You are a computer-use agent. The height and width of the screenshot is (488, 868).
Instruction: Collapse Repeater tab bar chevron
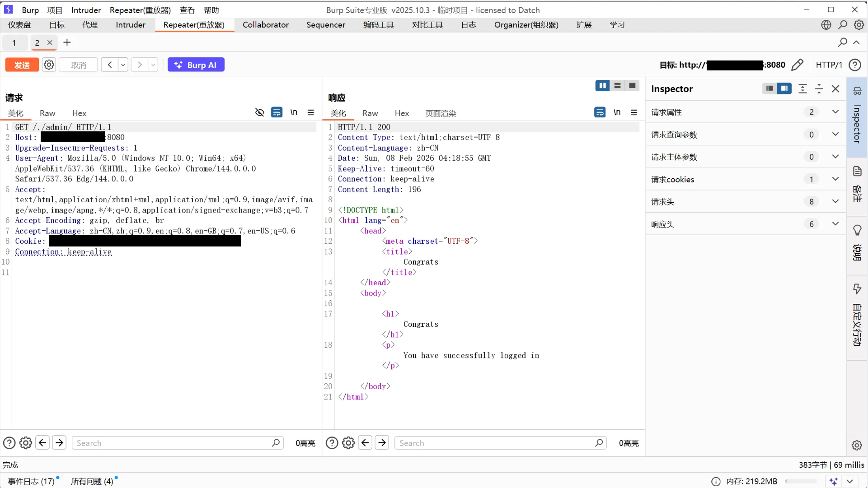(856, 42)
